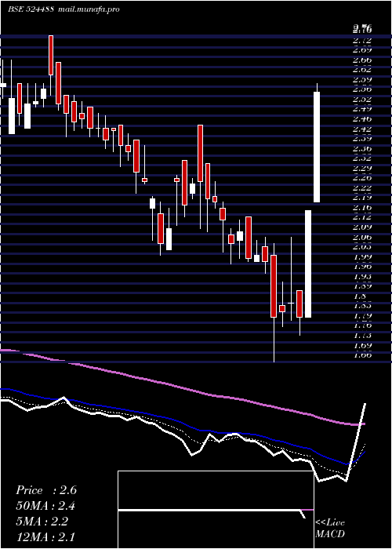Click the BSE 524488 chart title
This screenshot has width=392, height=549.
point(31,9)
